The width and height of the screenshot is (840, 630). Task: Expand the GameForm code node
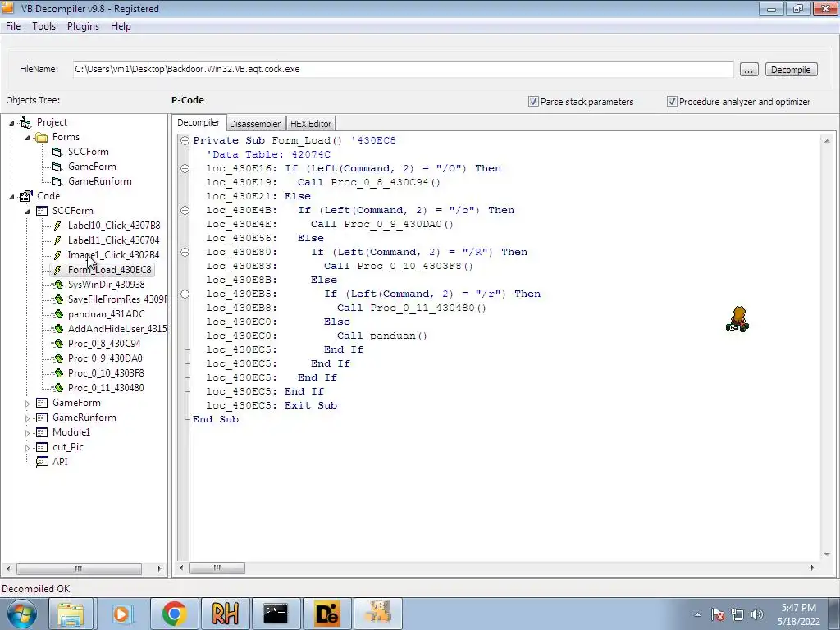(27, 404)
